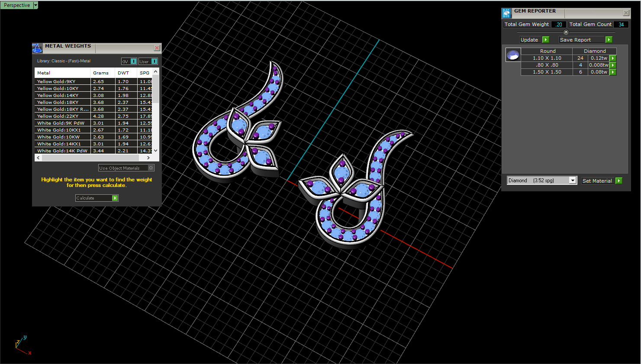Click the metal list scroll left arrow

click(38, 158)
